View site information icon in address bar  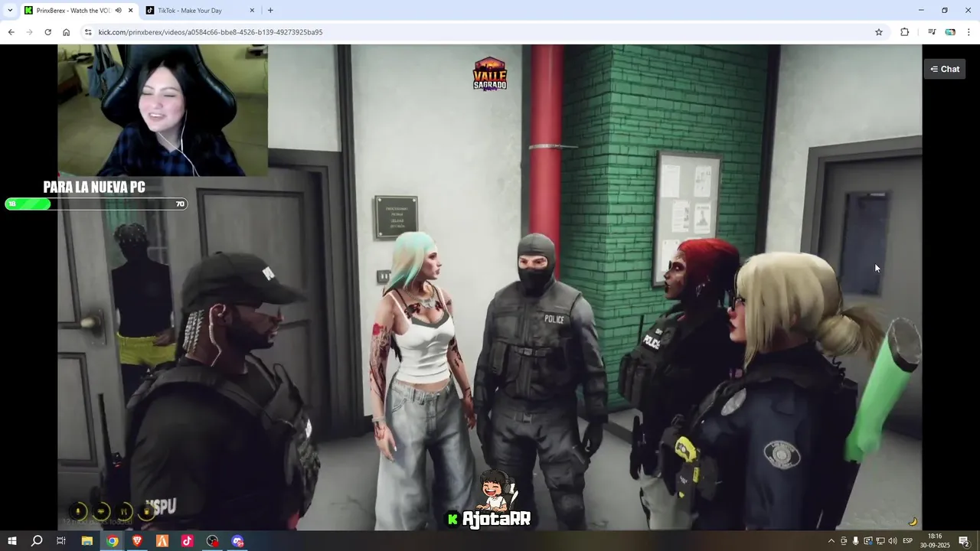88,32
